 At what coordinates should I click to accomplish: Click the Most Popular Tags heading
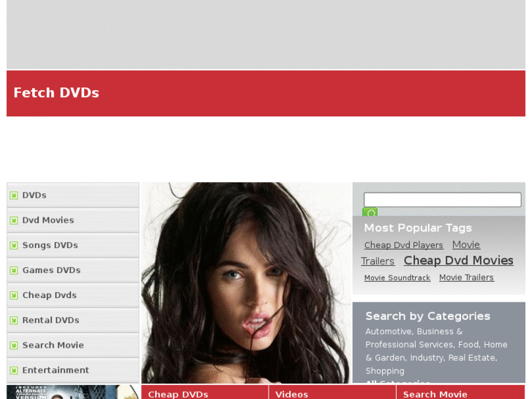click(418, 228)
